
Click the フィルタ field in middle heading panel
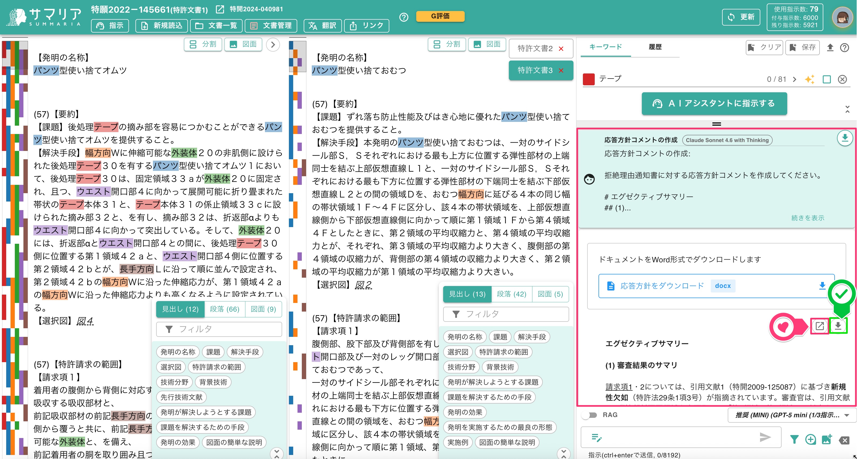click(506, 314)
